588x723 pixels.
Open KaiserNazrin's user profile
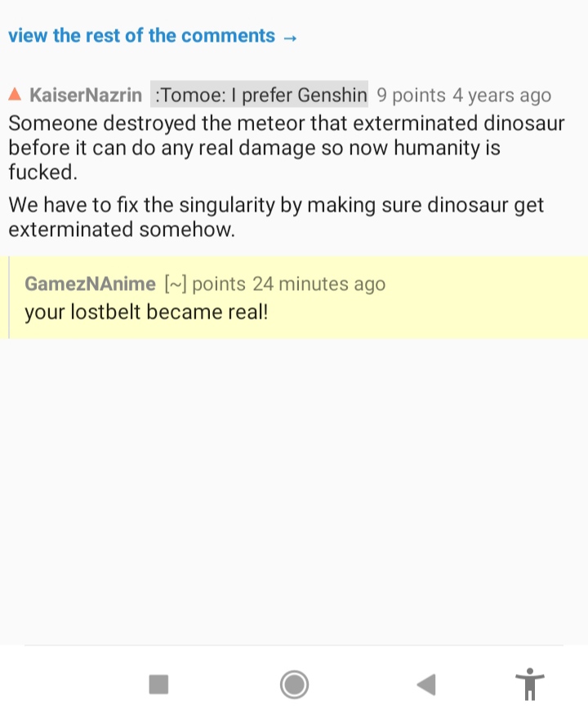[86, 96]
